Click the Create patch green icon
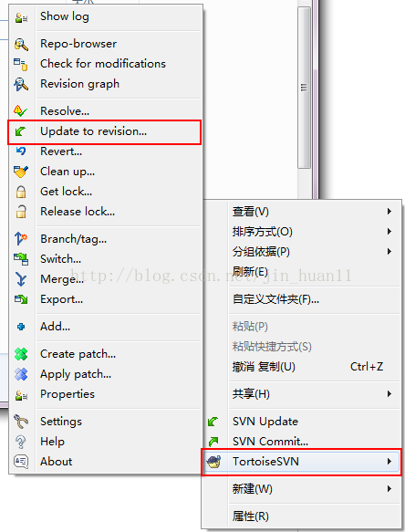This screenshot has width=405, height=532. click(x=21, y=354)
